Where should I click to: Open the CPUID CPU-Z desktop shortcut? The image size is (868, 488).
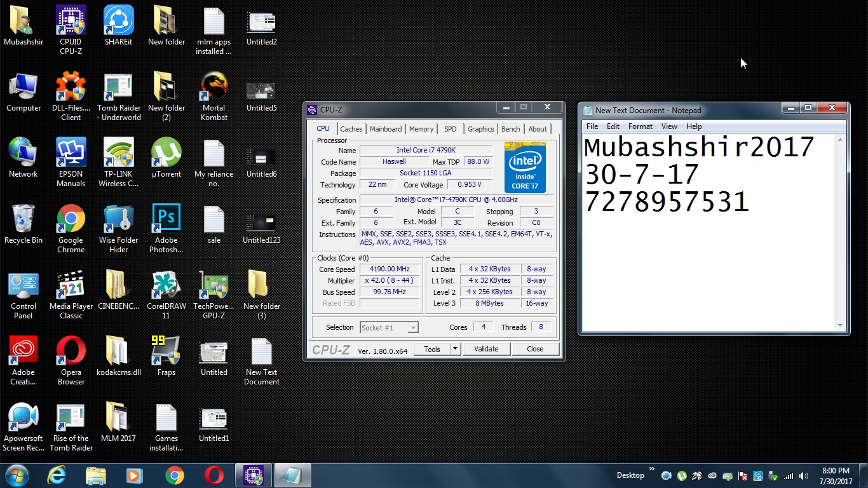pos(71,29)
